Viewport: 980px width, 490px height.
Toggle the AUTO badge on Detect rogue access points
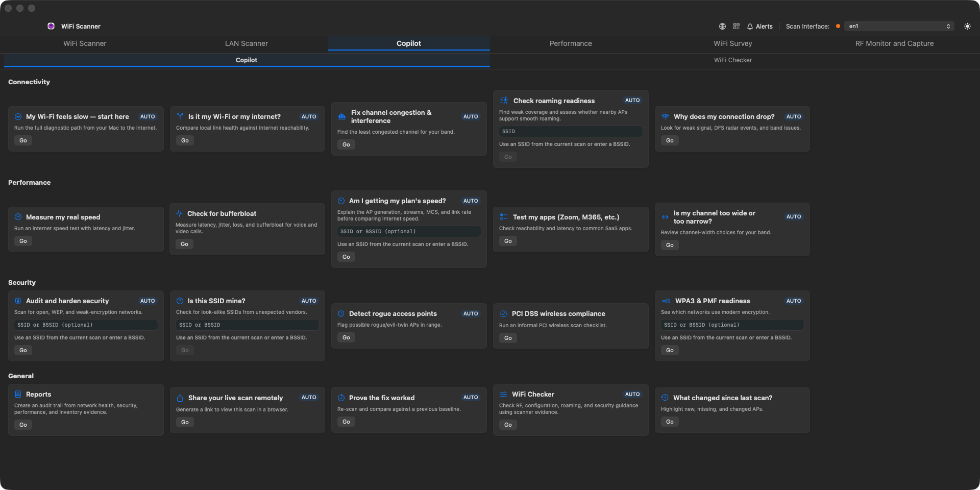click(x=471, y=313)
